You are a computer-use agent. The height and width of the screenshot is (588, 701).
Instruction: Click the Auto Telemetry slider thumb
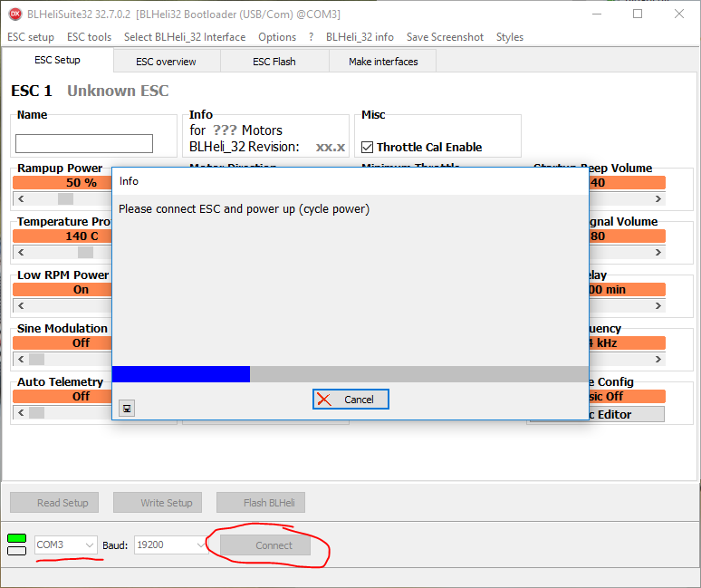[x=36, y=413]
